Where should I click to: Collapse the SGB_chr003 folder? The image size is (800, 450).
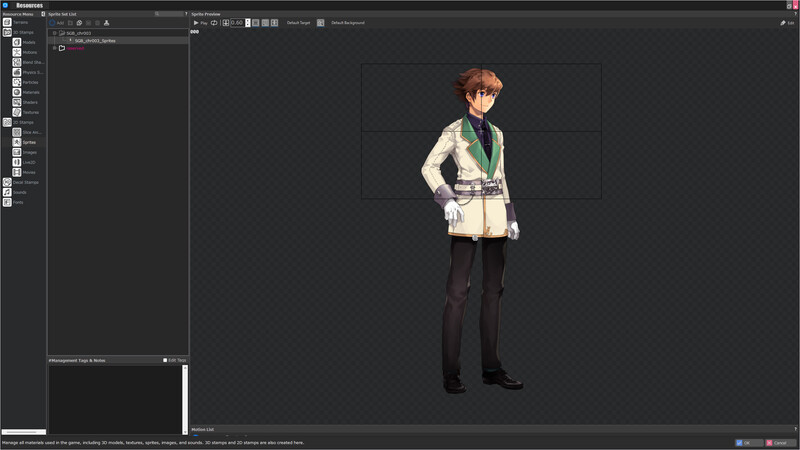[x=55, y=33]
